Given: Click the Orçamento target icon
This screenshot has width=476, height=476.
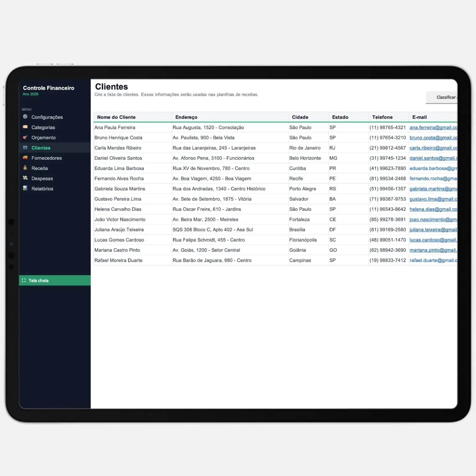Looking at the screenshot, I should (x=25, y=137).
